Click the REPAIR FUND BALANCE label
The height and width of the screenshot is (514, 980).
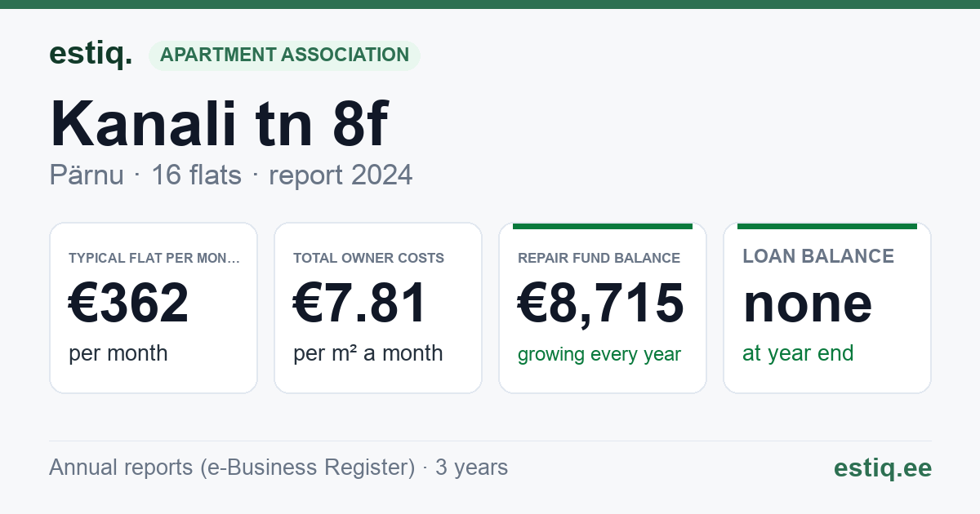pyautogui.click(x=599, y=258)
